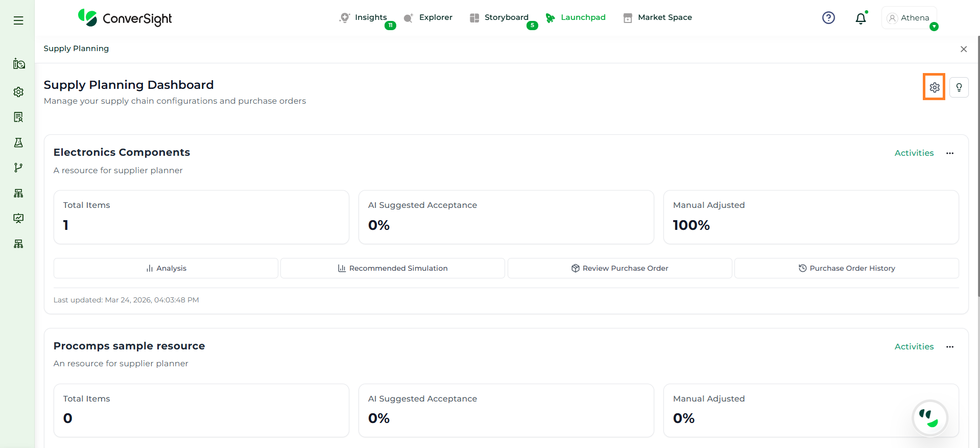980x448 pixels.
Task: Click the Review Purchase Order button
Action: coord(619,268)
